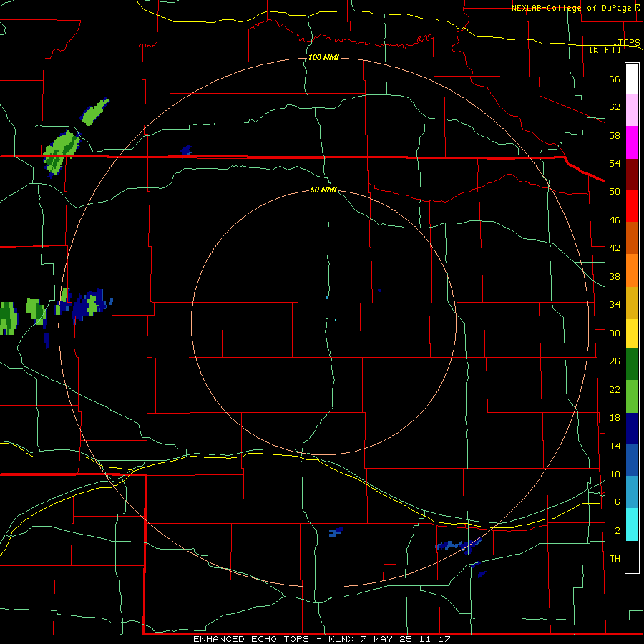Click the small blue echo on the southern 100 NMI ring
The height and width of the screenshot is (644, 644).
459,545
